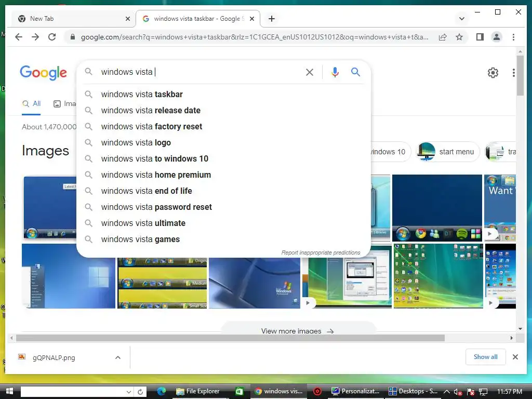Image resolution: width=532 pixels, height=399 pixels.
Task: Choose suggestion windows vista games
Action: [224, 239]
